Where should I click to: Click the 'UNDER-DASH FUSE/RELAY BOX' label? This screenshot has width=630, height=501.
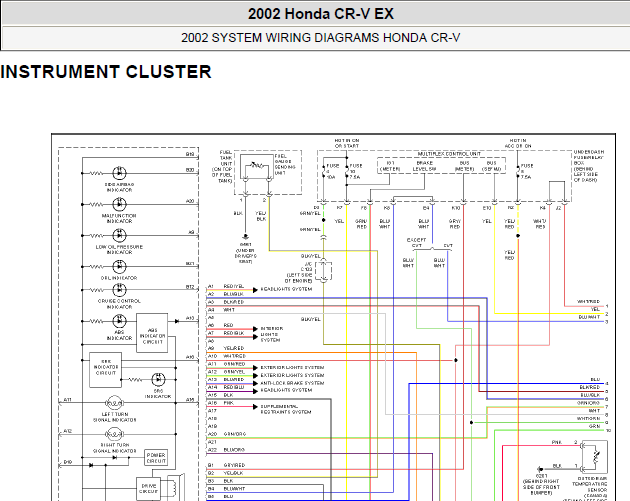[x=589, y=166]
